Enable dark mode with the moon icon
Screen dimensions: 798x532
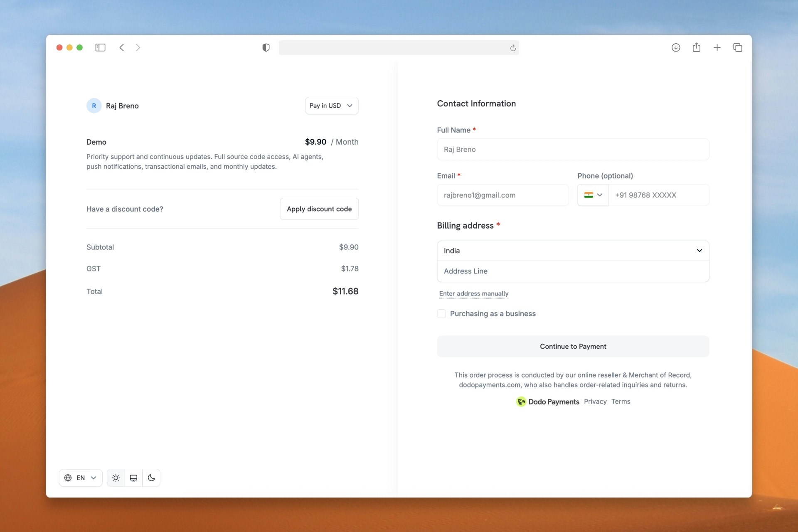coord(151,478)
